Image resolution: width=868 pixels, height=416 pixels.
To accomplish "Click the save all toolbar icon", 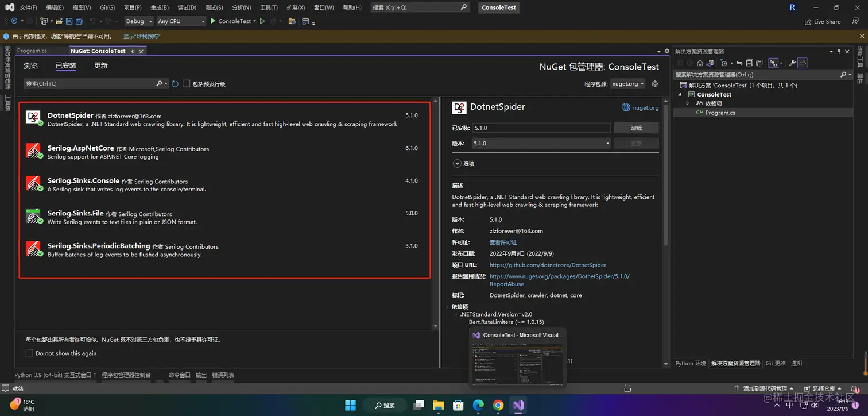I will pos(79,21).
